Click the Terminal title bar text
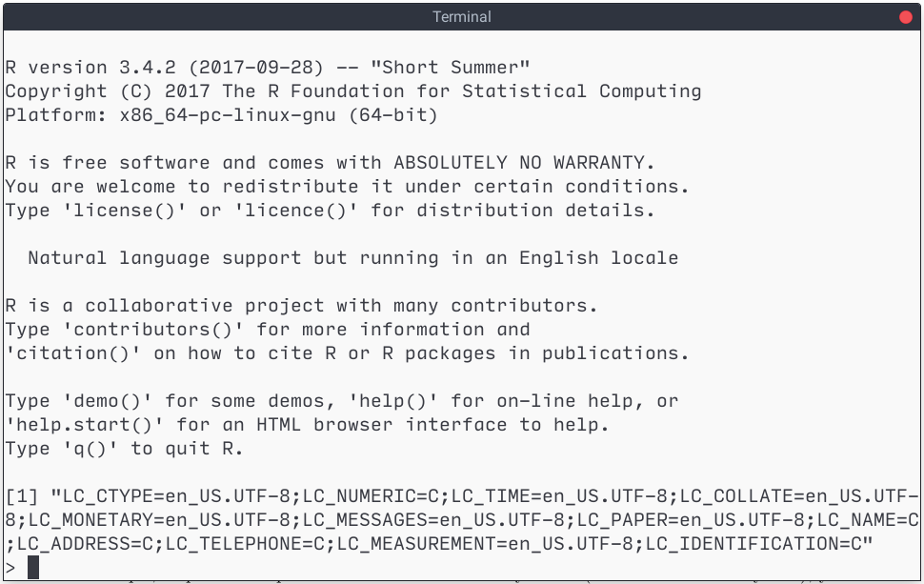 (461, 16)
